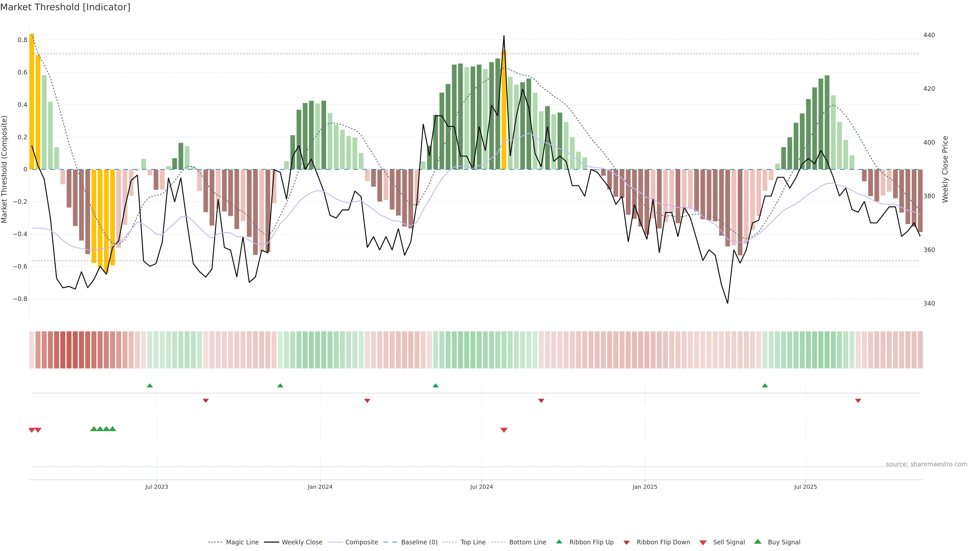Click first ribbon flip up marker
This screenshot has height=551, width=980.
point(150,386)
